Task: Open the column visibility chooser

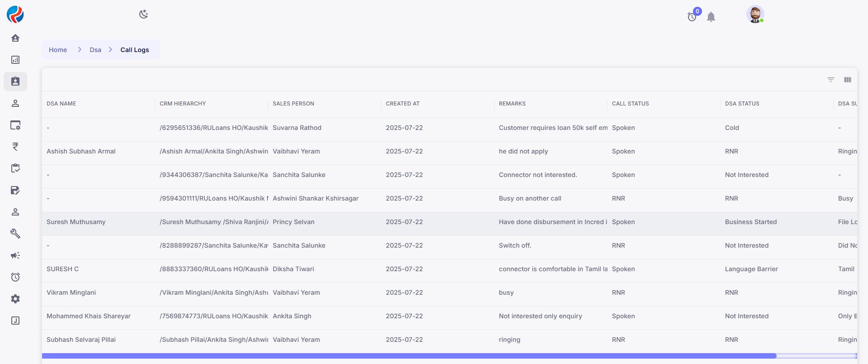Action: [847, 80]
